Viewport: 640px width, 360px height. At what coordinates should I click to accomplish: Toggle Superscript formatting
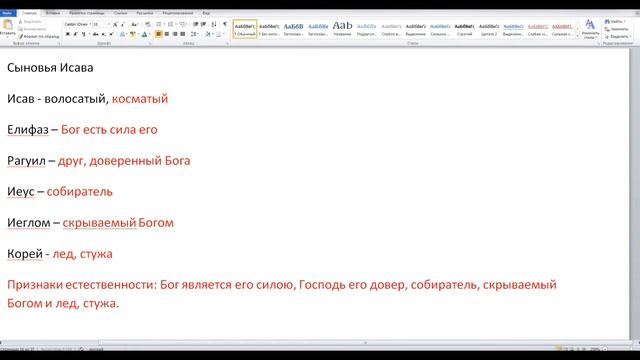tap(111, 34)
